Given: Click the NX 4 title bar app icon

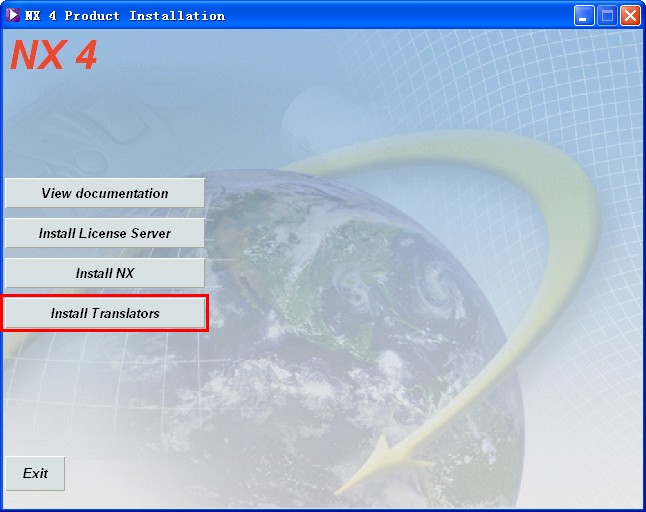Looking at the screenshot, I should 13,15.
